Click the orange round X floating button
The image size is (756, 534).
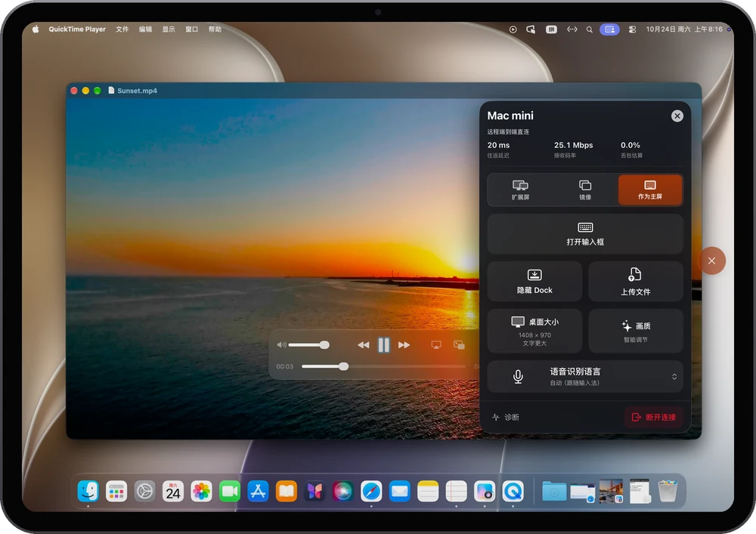[711, 261]
